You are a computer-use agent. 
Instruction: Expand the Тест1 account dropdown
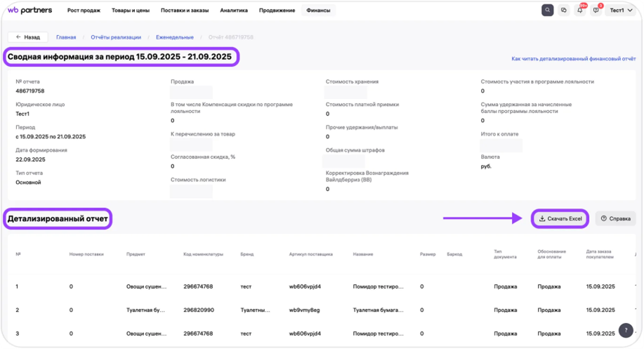[621, 11]
